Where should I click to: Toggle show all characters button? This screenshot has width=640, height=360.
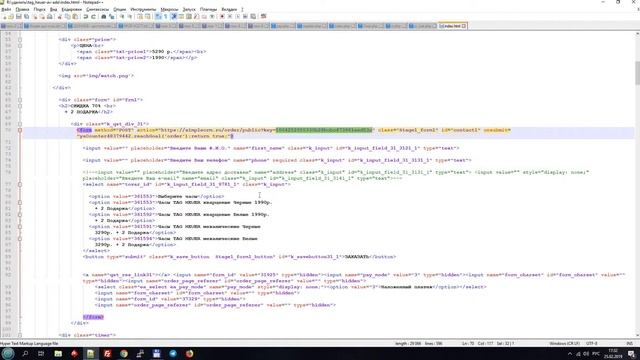(x=166, y=17)
